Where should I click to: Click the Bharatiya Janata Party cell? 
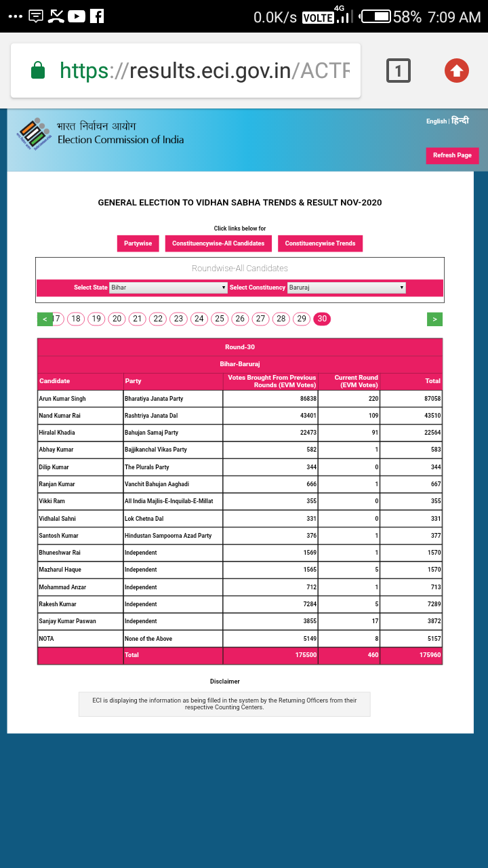pyautogui.click(x=173, y=399)
